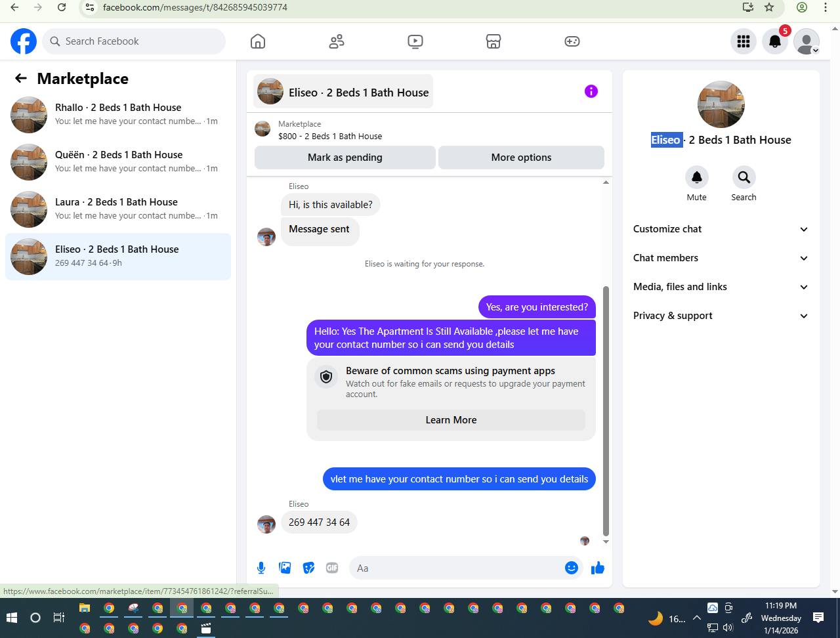Open the Gaming controller icon

pyautogui.click(x=572, y=41)
